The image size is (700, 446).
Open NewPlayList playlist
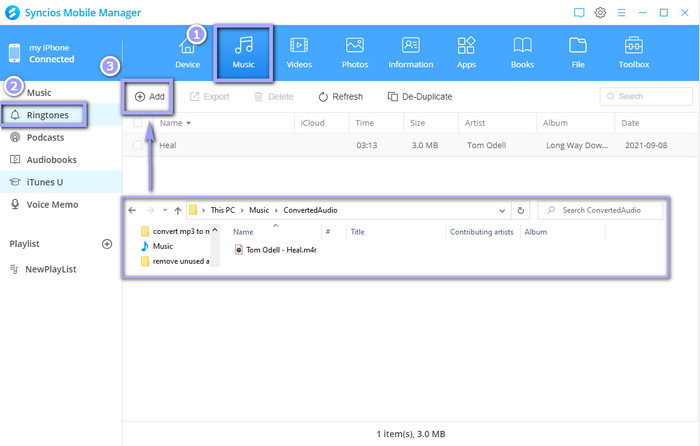point(50,269)
